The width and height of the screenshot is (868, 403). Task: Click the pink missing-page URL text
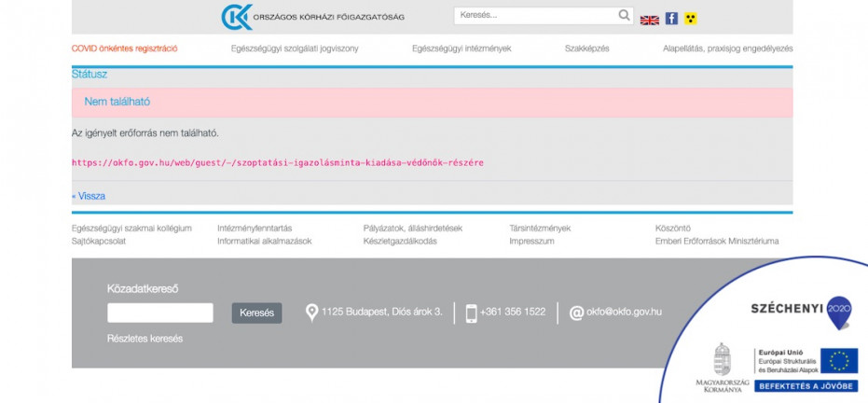(x=277, y=162)
